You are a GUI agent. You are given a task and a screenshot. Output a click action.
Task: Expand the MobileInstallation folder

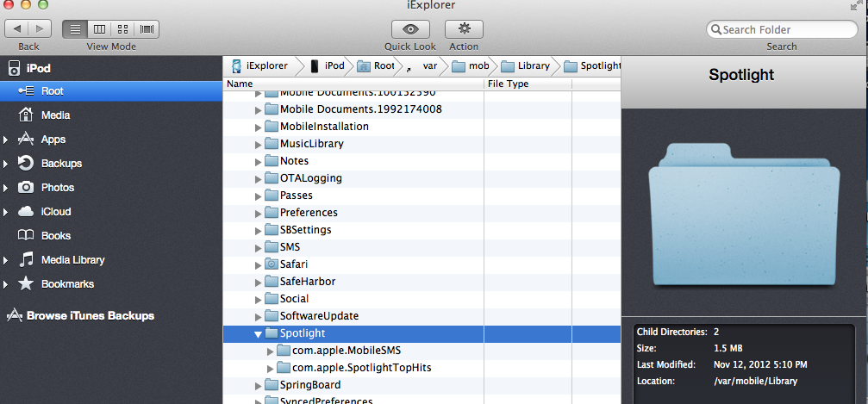click(x=258, y=127)
